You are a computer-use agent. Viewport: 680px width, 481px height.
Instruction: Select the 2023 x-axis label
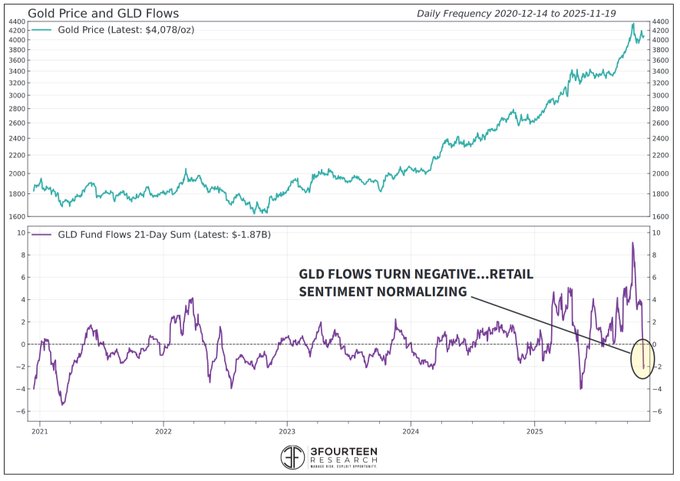[x=287, y=432]
